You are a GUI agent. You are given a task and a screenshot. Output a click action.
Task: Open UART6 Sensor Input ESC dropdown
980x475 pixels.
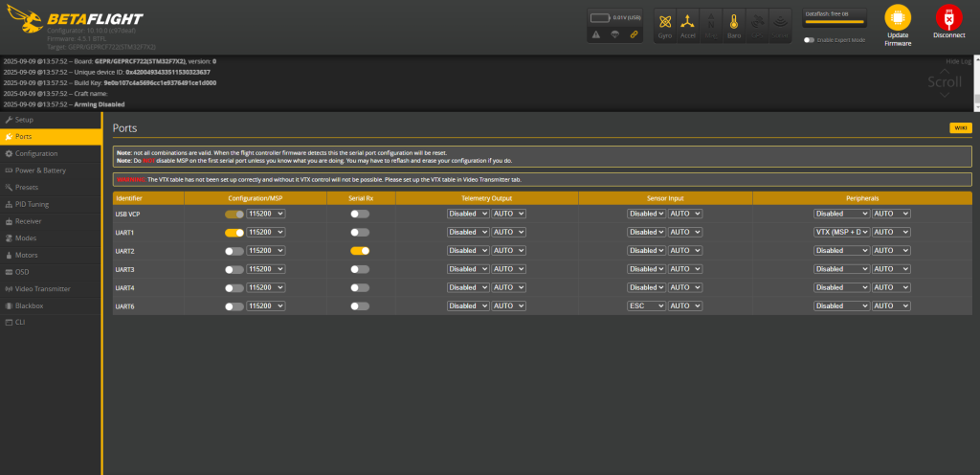click(646, 306)
